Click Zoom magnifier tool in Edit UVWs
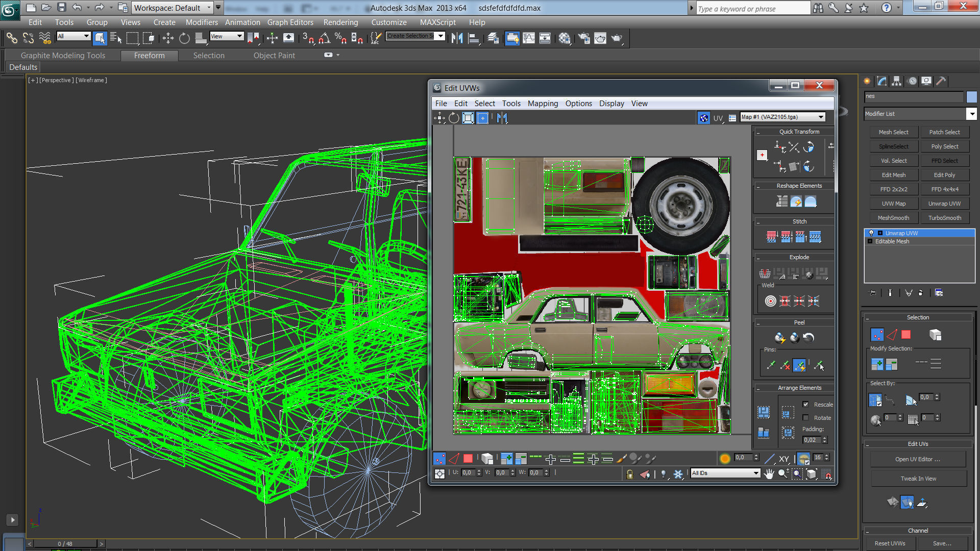 tap(783, 474)
